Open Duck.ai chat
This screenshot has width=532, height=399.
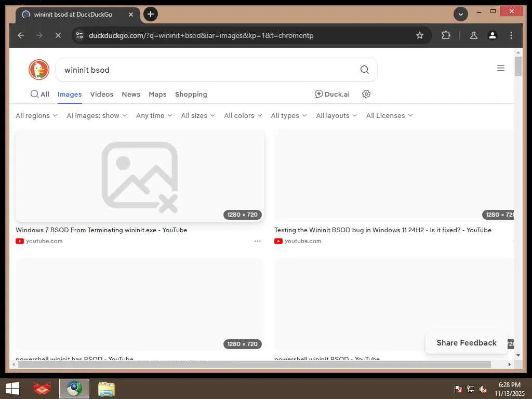(332, 94)
